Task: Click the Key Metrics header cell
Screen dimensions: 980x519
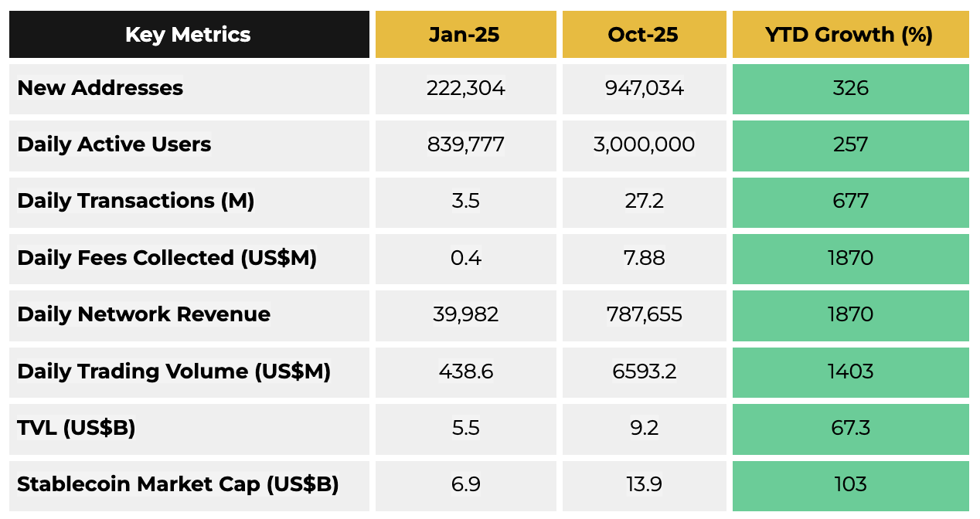Action: [x=188, y=35]
